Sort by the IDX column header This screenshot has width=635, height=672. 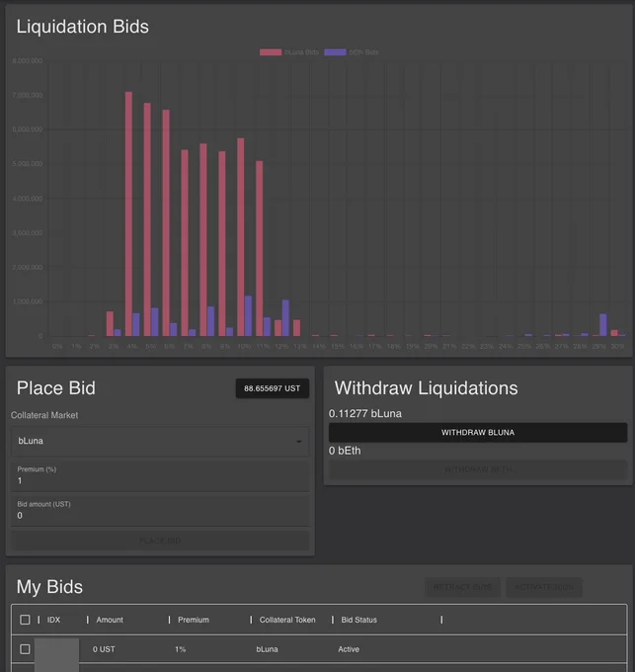[53, 620]
